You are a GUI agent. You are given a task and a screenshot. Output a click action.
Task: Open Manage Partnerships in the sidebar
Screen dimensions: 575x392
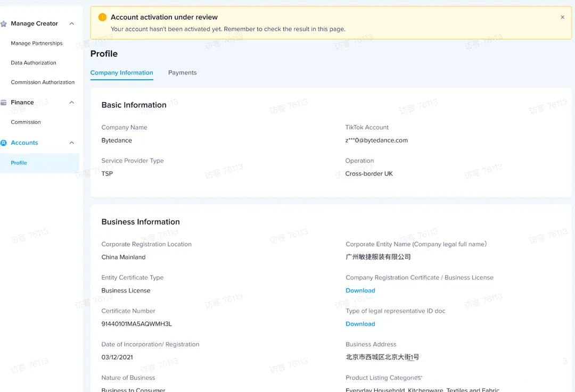tap(37, 44)
